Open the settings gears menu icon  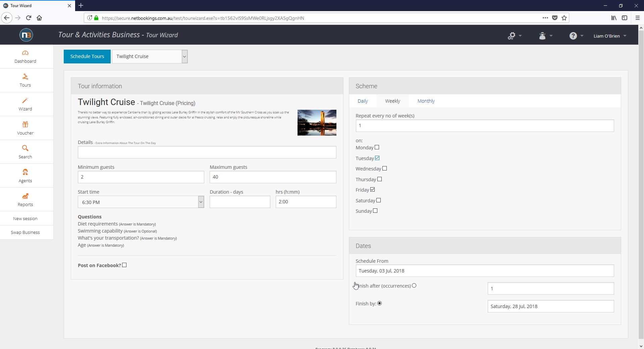(512, 36)
